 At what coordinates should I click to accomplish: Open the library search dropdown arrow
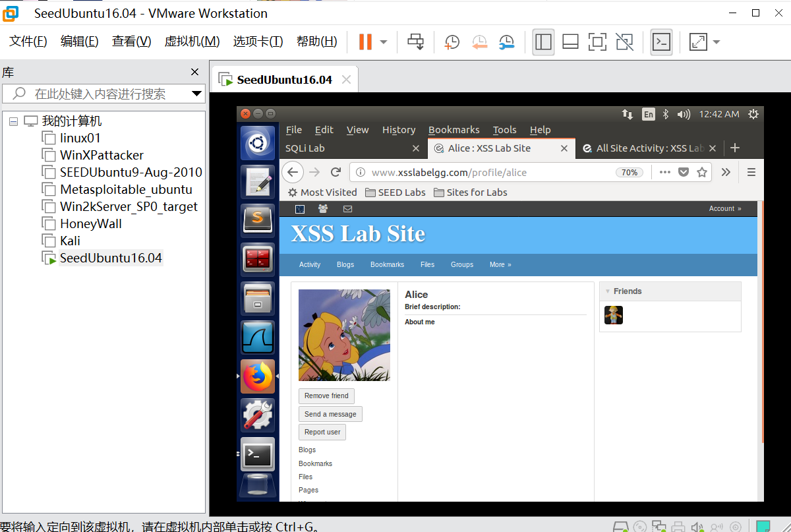click(x=197, y=94)
